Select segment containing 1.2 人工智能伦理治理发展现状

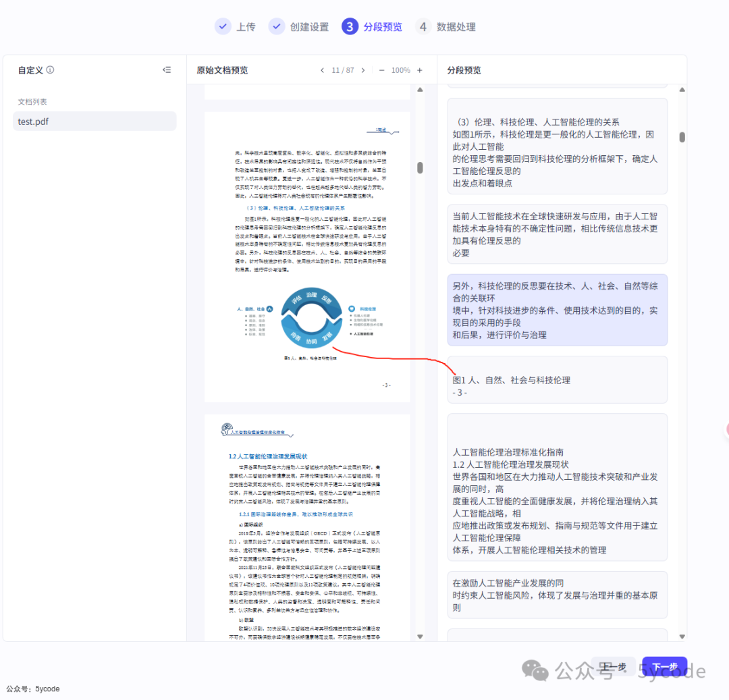coord(558,487)
